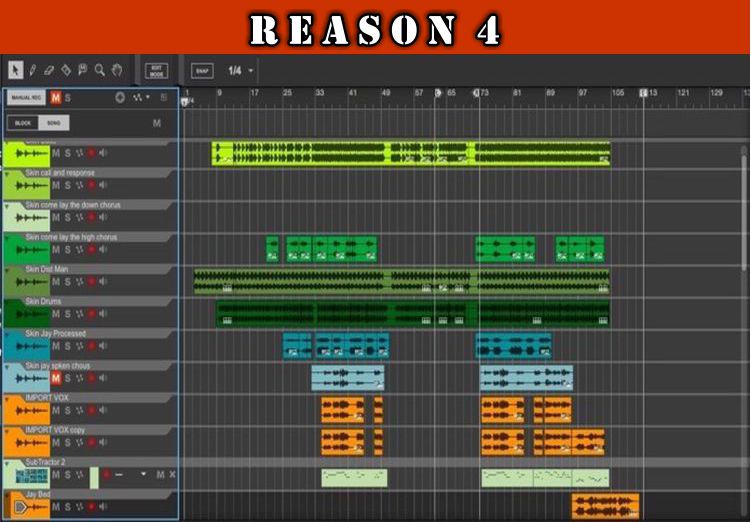Select the Hand tool
The image size is (751, 522).
coord(117,70)
